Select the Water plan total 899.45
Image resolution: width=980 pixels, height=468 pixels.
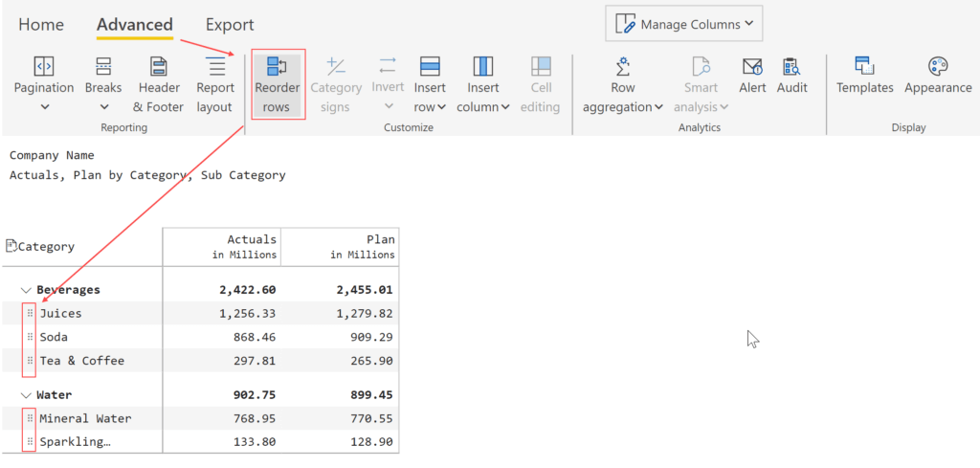[372, 395]
